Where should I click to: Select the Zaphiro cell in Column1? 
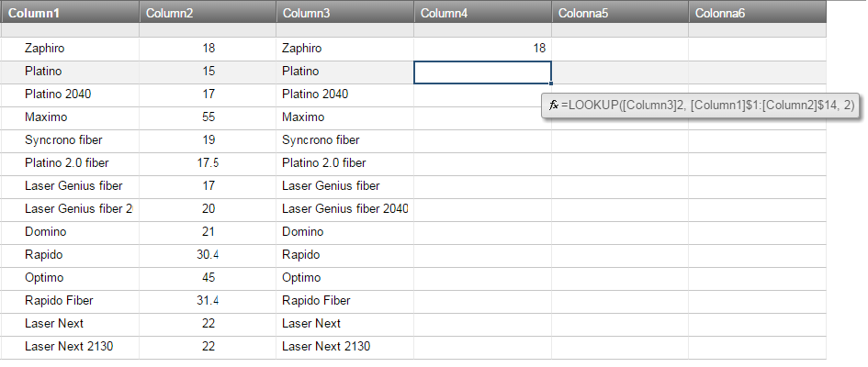click(71, 49)
